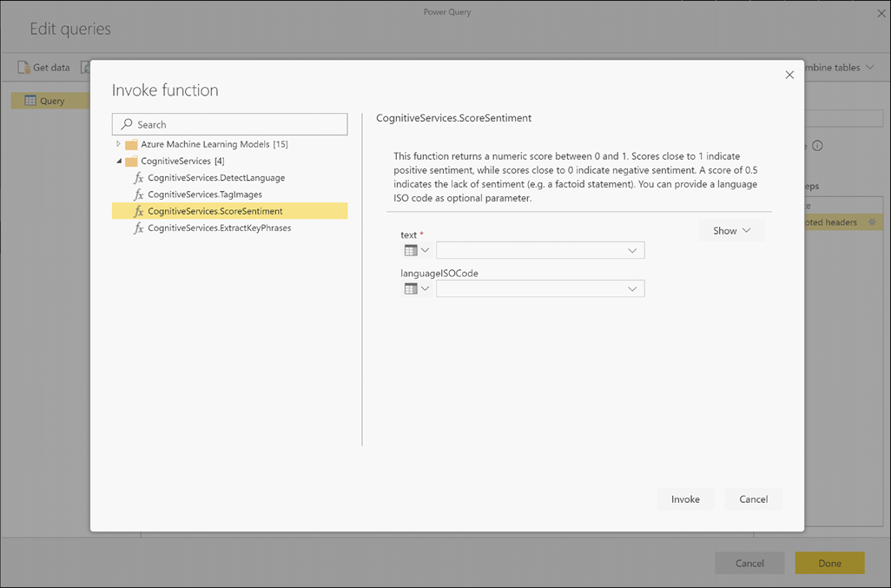The image size is (891, 588).
Task: Select the Promoted headers applied step
Action: click(843, 222)
